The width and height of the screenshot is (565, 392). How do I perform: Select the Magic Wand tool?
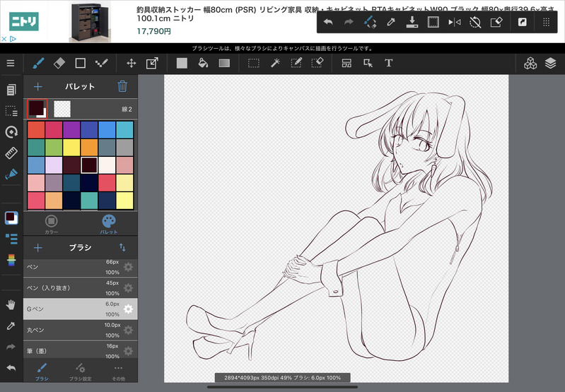[x=275, y=64]
